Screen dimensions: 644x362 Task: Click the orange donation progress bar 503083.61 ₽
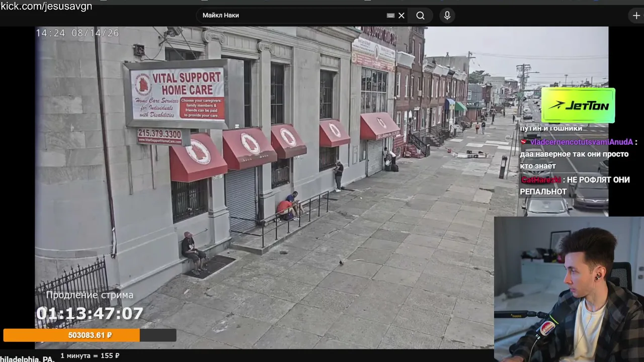[90, 335]
